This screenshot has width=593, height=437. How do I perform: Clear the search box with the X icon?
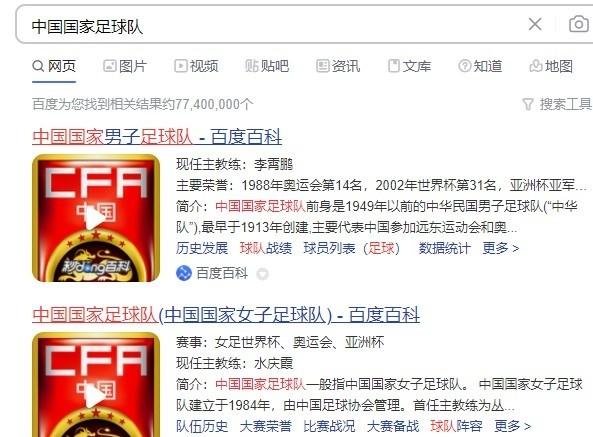[535, 24]
